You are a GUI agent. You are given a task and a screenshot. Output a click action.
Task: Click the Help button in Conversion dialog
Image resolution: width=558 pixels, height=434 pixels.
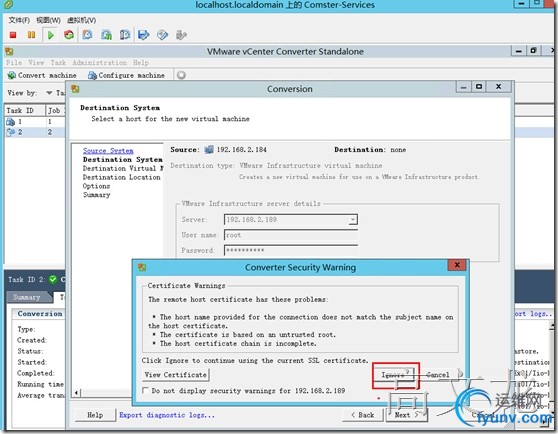pyautogui.click(x=95, y=415)
